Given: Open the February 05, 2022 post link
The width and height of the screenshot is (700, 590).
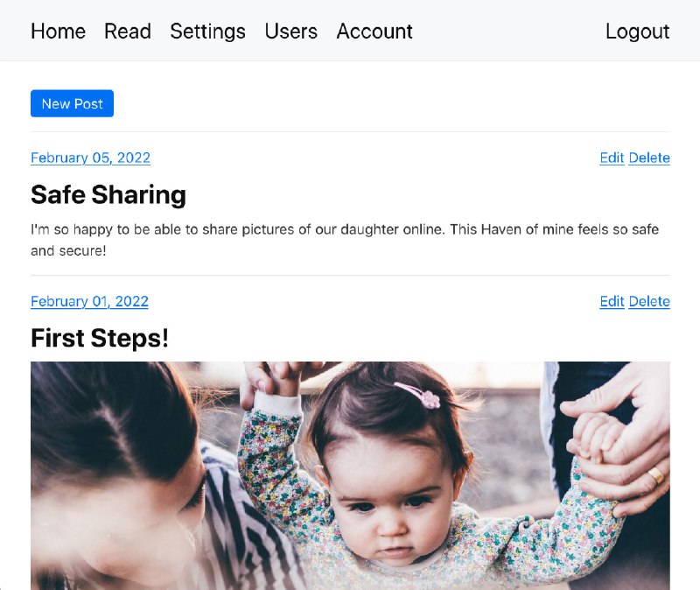Looking at the screenshot, I should 90,158.
